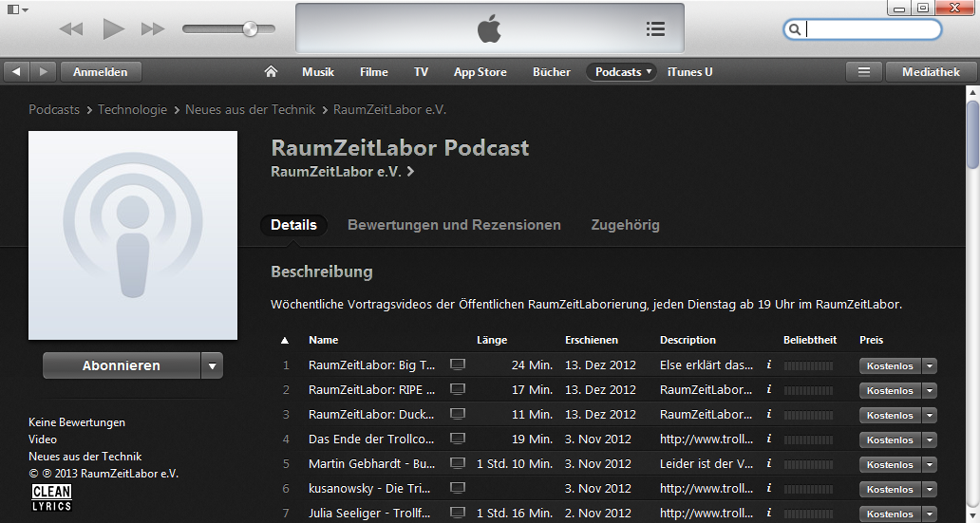
Task: Open the store menu hamburger icon
Action: click(x=864, y=72)
